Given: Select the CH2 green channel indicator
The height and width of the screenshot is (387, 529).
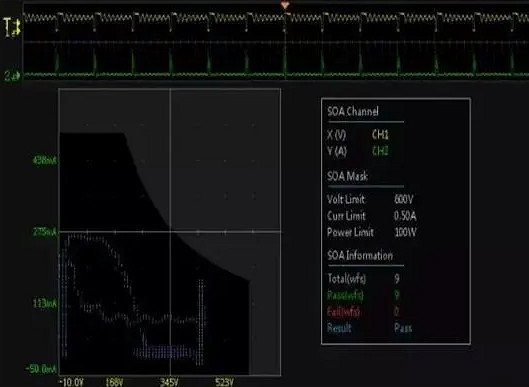Looking at the screenshot, I should (x=12, y=76).
